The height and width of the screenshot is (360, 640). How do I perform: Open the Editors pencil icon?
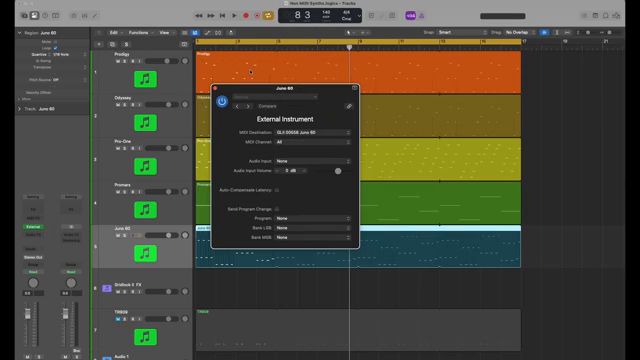click(95, 16)
